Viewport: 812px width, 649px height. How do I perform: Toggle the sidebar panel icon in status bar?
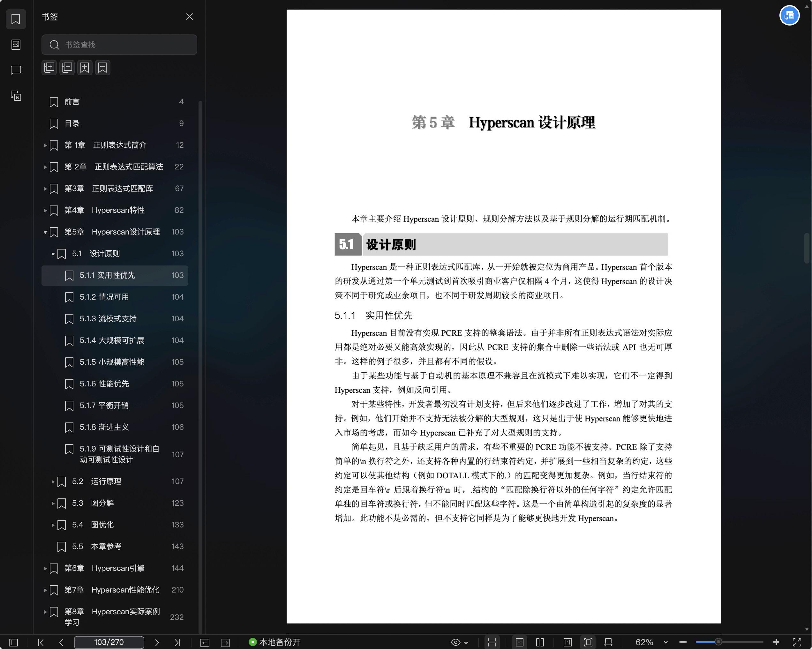click(x=13, y=642)
